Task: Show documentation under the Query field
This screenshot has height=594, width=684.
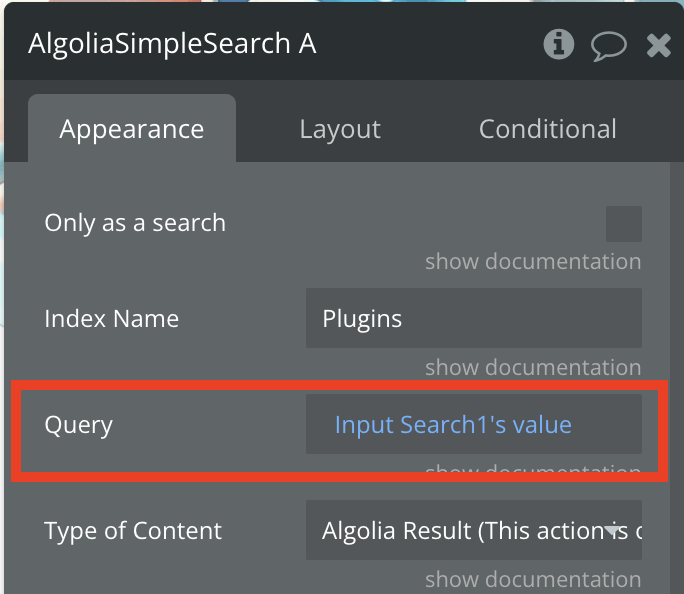Action: (x=533, y=469)
